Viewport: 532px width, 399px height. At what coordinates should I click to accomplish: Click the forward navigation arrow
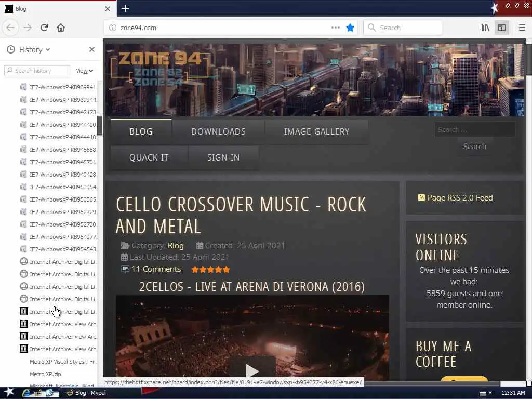(28, 28)
